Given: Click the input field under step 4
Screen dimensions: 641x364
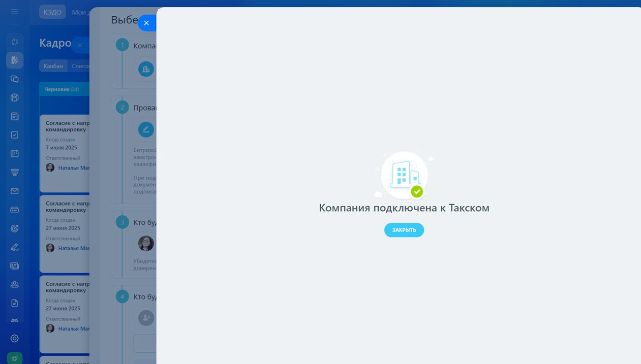Looking at the screenshot, I should [145, 344].
